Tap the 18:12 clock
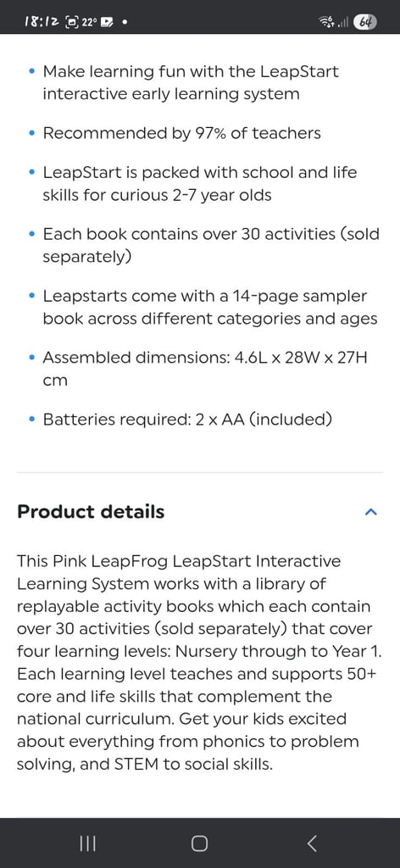 pos(42,22)
